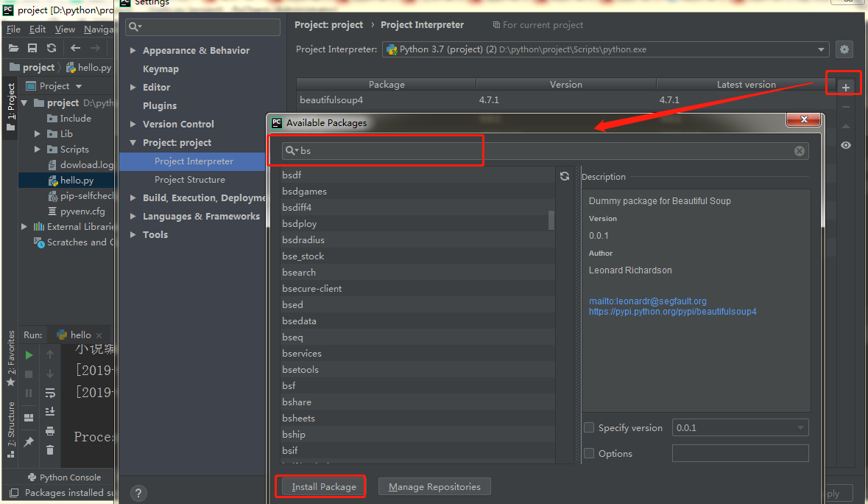Select the bsearch package

coord(417,272)
